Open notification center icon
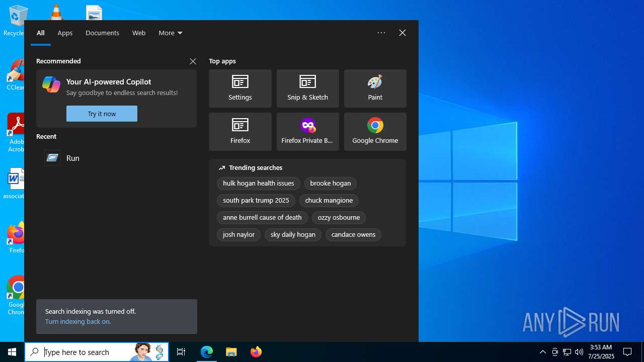Screen dimensions: 644x362 pyautogui.click(x=627, y=352)
